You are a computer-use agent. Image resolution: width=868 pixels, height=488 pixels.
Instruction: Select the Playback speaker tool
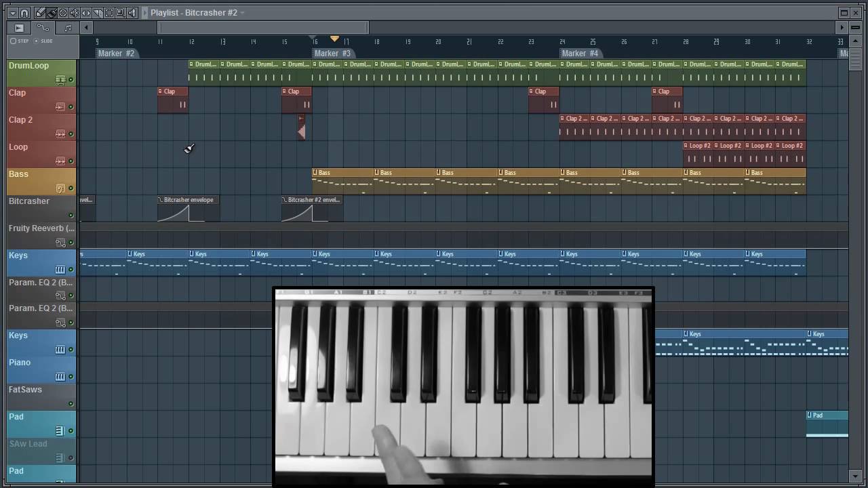tap(132, 13)
